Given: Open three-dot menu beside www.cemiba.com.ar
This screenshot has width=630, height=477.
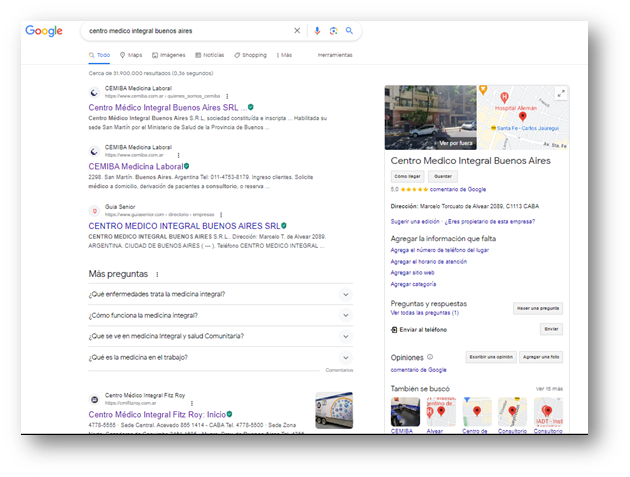Looking at the screenshot, I should 178,155.
